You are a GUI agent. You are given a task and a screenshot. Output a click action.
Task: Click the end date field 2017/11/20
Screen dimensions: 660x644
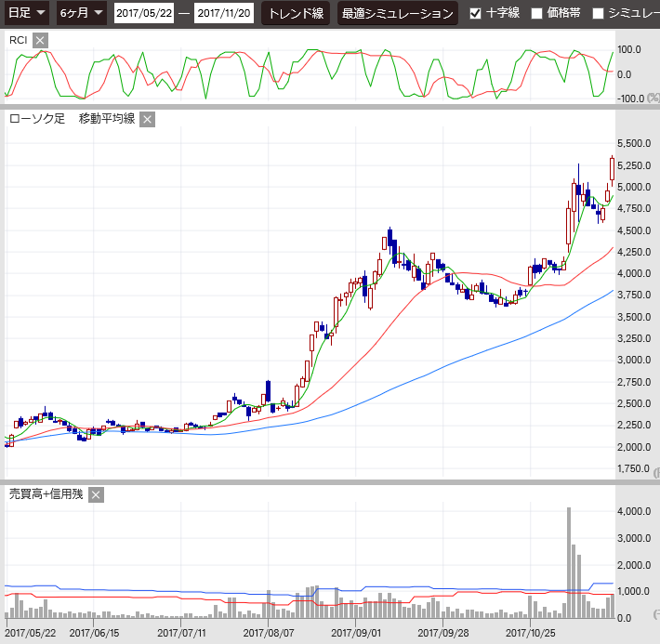pyautogui.click(x=224, y=14)
